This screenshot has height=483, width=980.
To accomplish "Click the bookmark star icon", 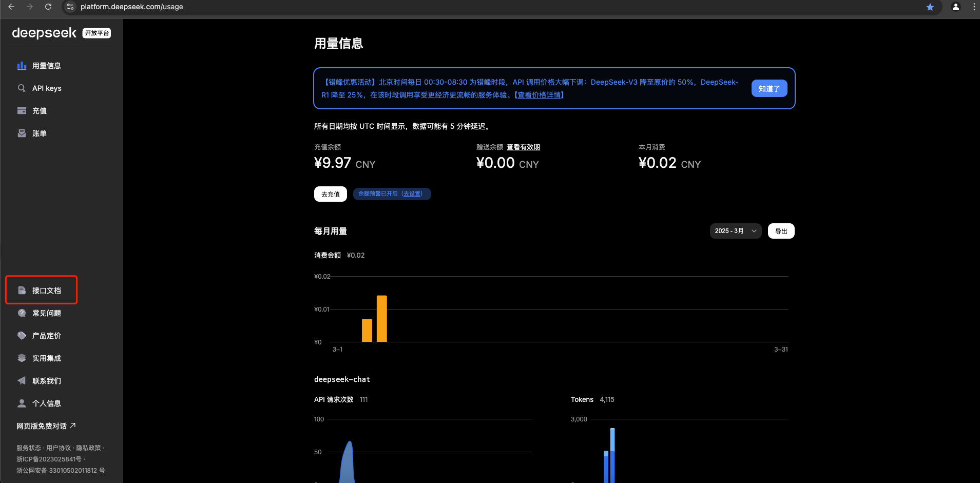I will click(x=930, y=7).
